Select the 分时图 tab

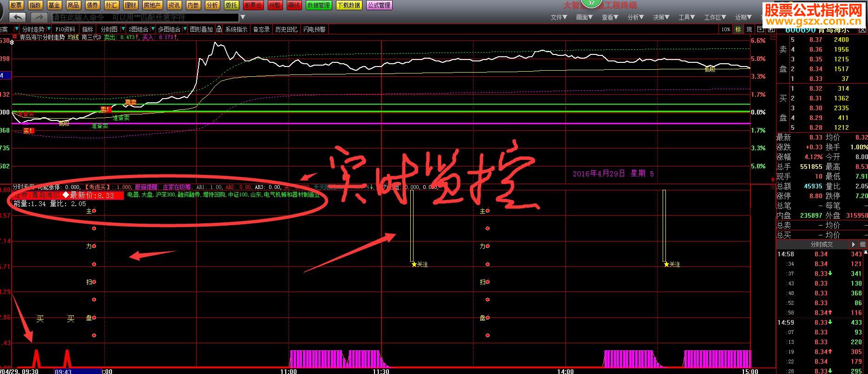[x=110, y=29]
